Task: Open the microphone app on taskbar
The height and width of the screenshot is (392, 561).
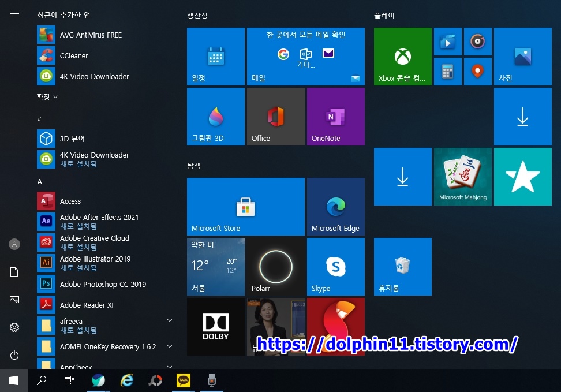Action: tap(211, 380)
